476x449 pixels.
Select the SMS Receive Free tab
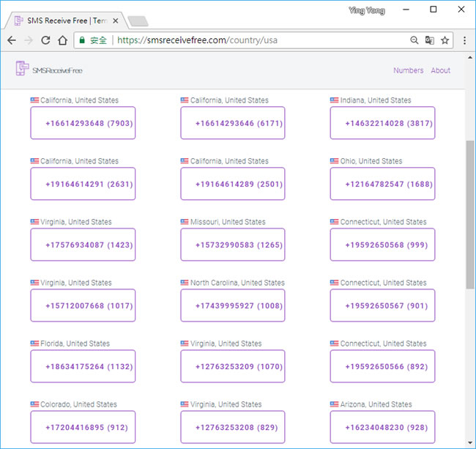[62, 21]
